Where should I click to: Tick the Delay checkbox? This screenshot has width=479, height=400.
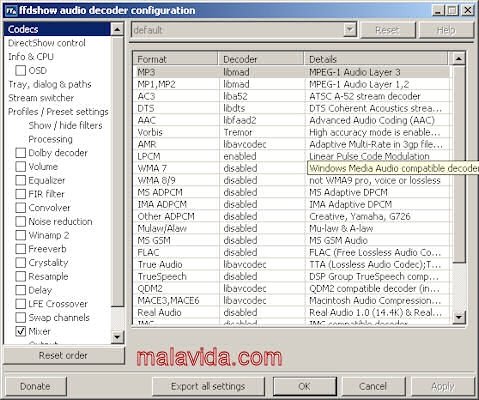(x=21, y=290)
